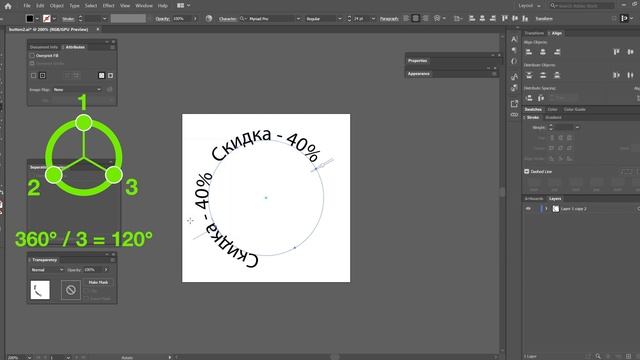Switch to the Swatches tab
640x360 pixels.
coord(533,109)
